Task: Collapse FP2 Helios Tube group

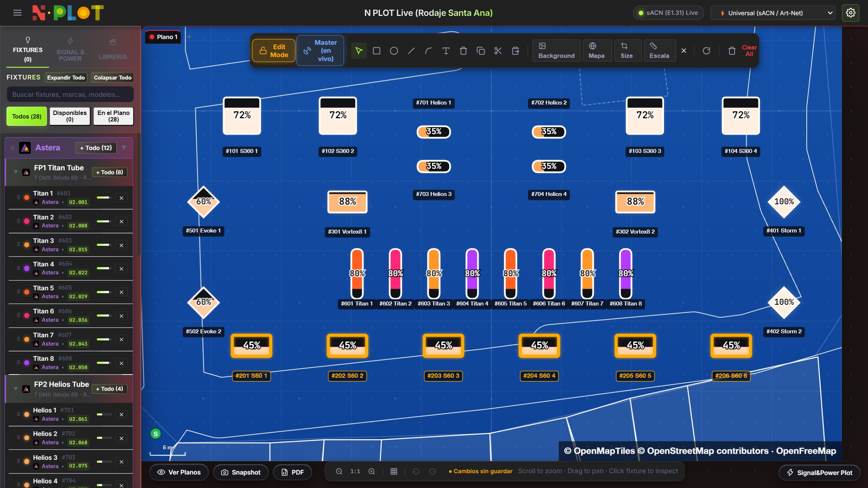Action: [16, 389]
